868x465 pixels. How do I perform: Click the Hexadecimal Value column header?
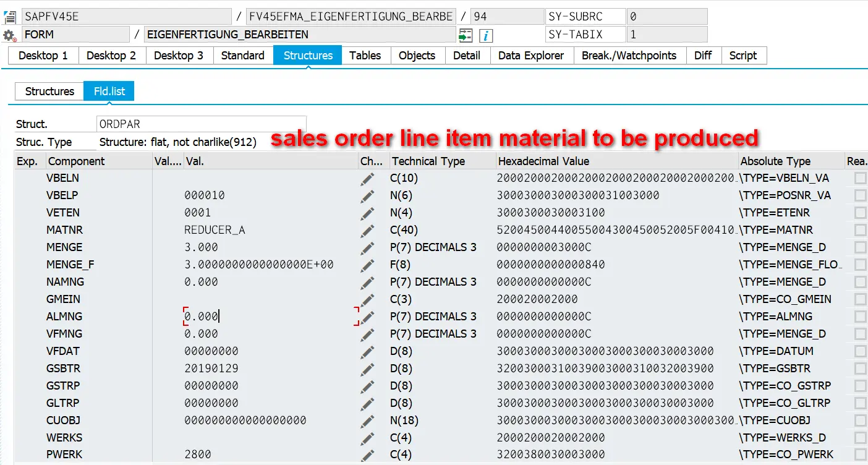tap(617, 161)
